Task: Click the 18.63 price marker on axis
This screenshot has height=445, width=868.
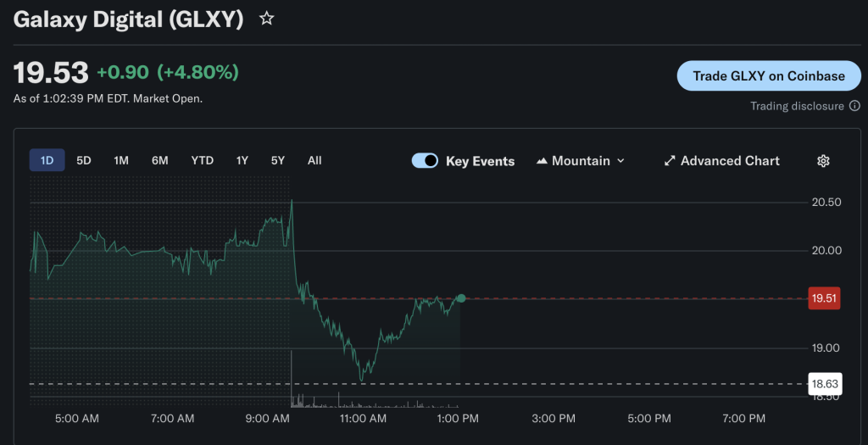Action: 825,384
